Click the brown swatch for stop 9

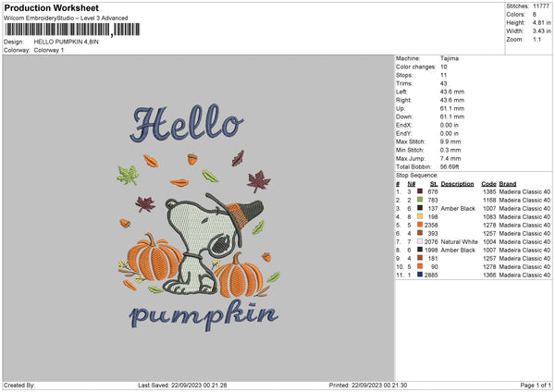[420, 258]
